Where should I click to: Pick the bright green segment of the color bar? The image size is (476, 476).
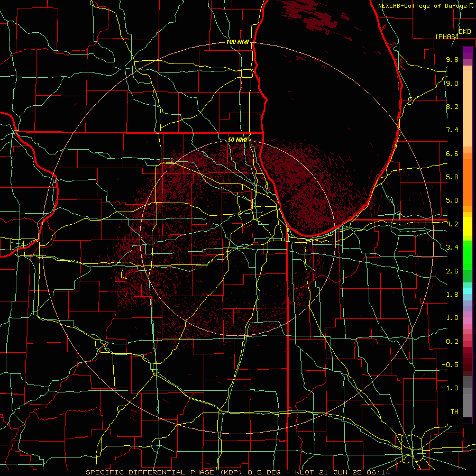tap(467, 255)
